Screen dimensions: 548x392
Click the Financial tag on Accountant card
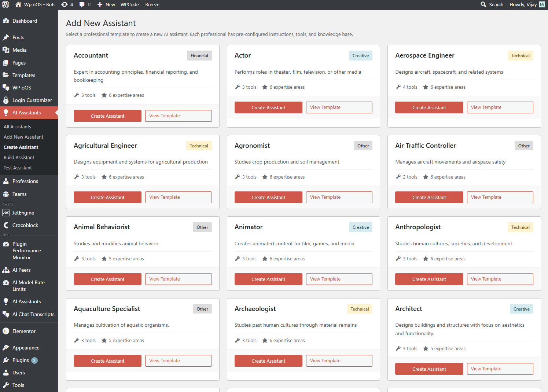(x=199, y=56)
